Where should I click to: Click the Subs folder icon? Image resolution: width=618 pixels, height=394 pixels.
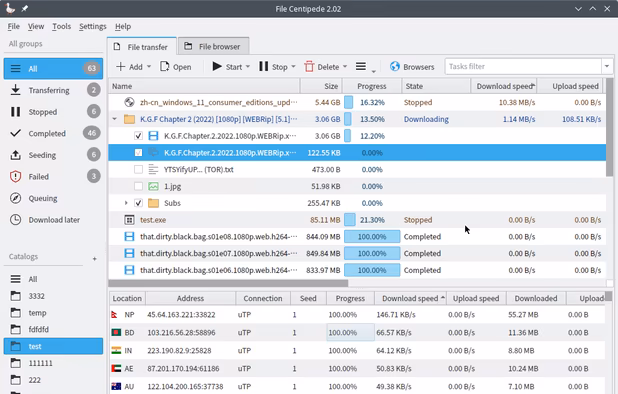point(153,203)
